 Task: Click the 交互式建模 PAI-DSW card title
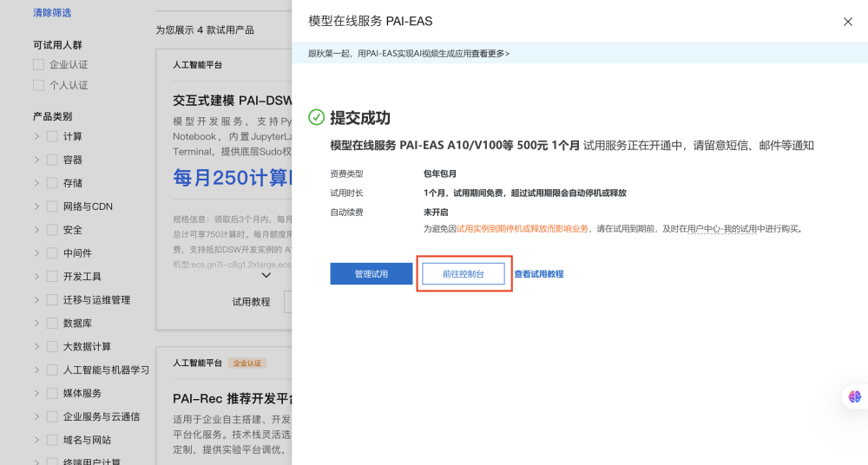[x=233, y=101]
